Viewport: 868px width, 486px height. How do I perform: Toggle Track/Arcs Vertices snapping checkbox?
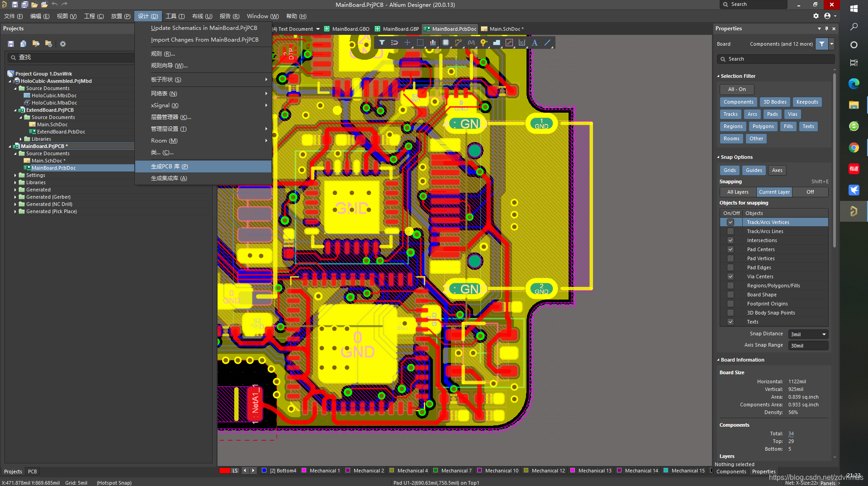click(730, 222)
